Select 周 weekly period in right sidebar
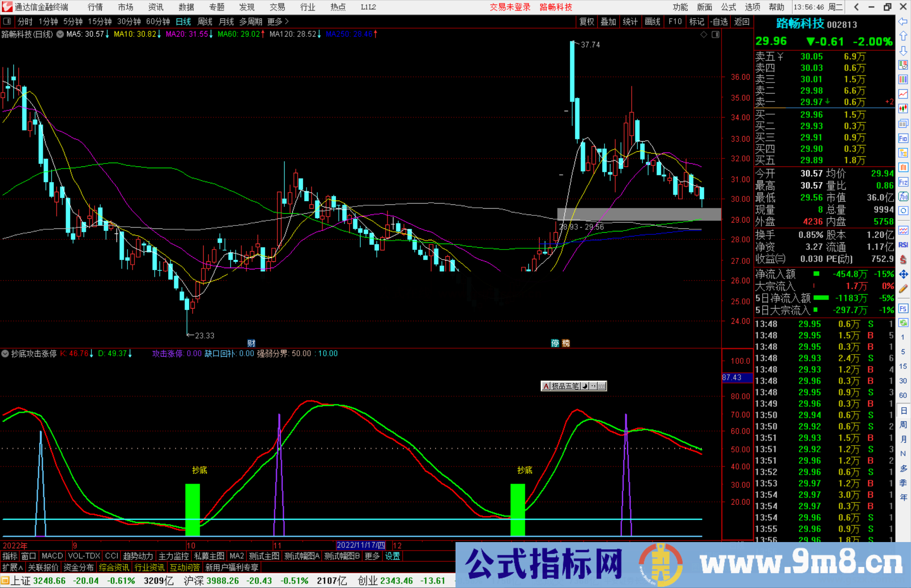Screen dimensions: 911x588 [903, 424]
